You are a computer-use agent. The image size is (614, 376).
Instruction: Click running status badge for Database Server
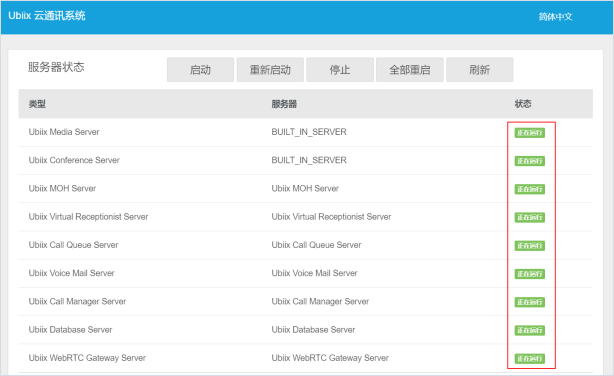pos(529,330)
